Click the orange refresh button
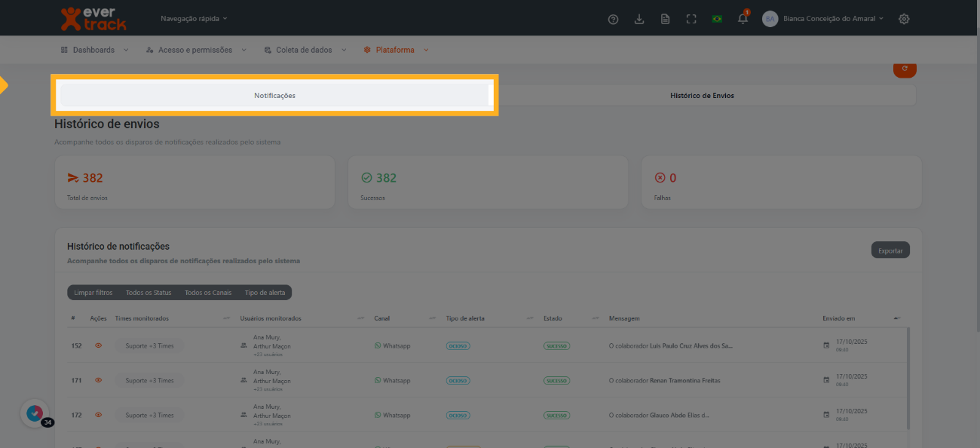This screenshot has height=448, width=980. [x=905, y=69]
